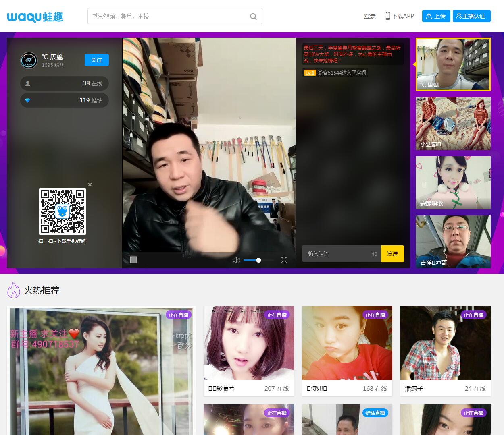Screen dimensions: 504x435
Task: Click the waqu 蛙趣 logo
Action: pyautogui.click(x=35, y=17)
